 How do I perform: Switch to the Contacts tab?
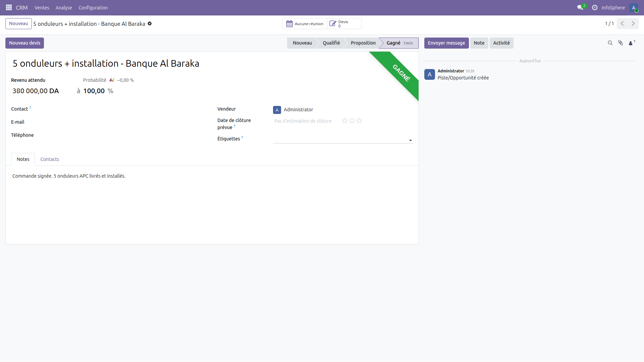tap(49, 159)
